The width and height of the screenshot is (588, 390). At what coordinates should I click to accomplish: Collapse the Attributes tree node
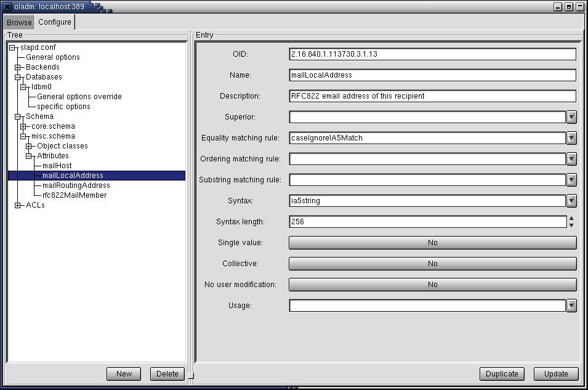click(x=29, y=156)
